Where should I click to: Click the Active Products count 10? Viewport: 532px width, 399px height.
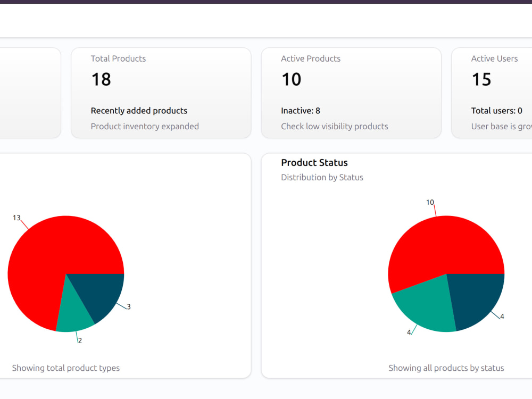tap(291, 79)
